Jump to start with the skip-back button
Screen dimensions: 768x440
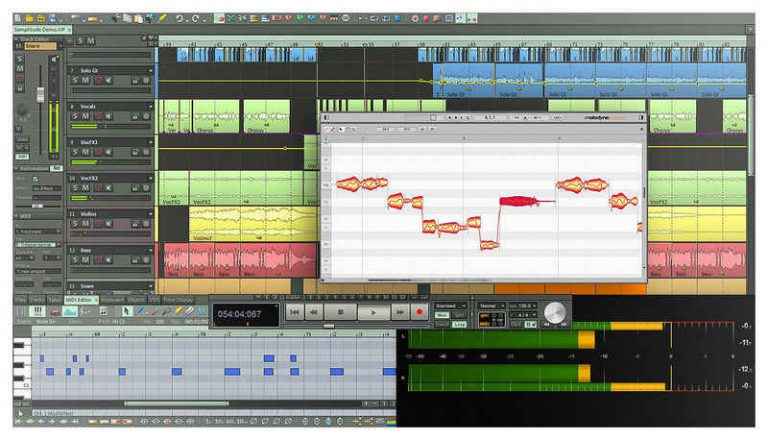pos(294,312)
